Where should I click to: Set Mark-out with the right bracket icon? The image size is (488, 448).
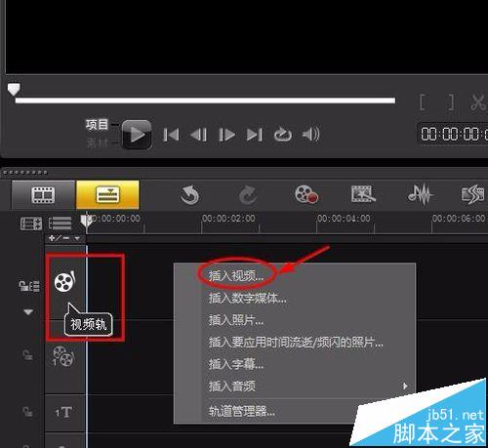pyautogui.click(x=451, y=102)
